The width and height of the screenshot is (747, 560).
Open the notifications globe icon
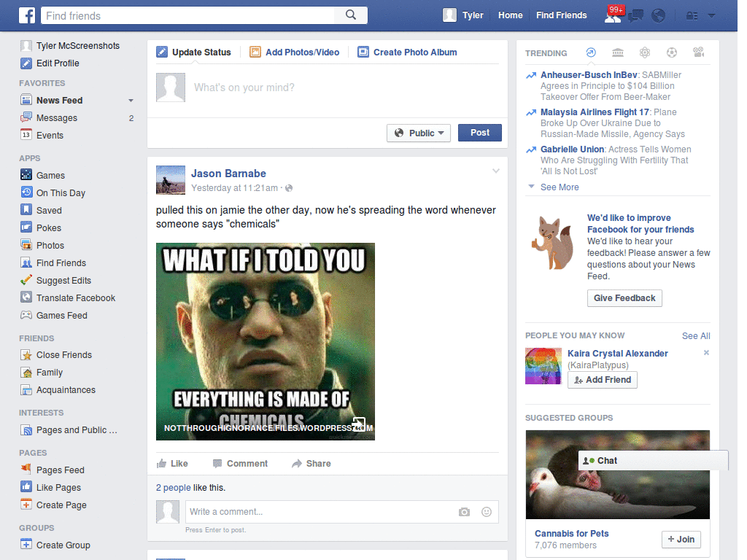[659, 16]
